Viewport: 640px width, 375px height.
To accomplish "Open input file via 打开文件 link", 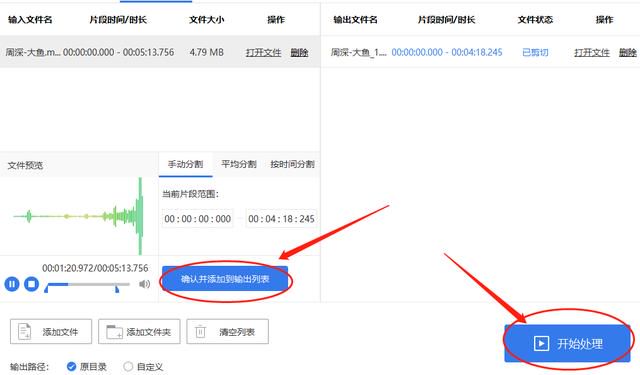I will [x=263, y=52].
